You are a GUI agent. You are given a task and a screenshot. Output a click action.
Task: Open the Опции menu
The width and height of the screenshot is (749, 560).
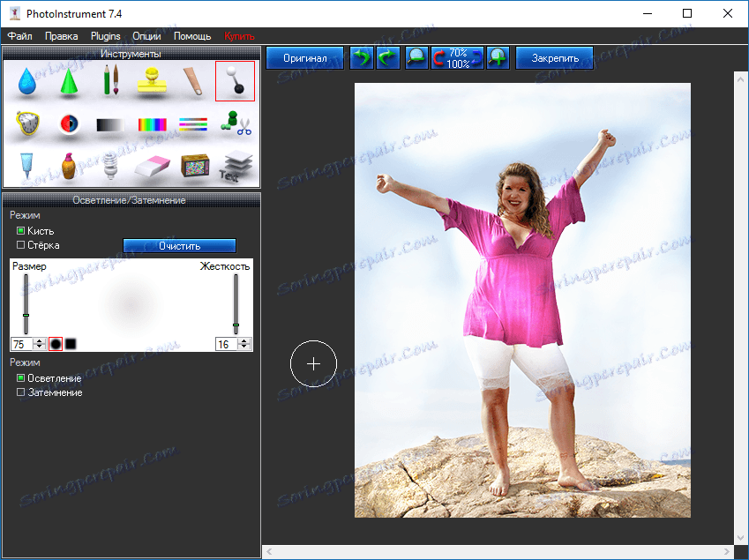[x=146, y=36]
